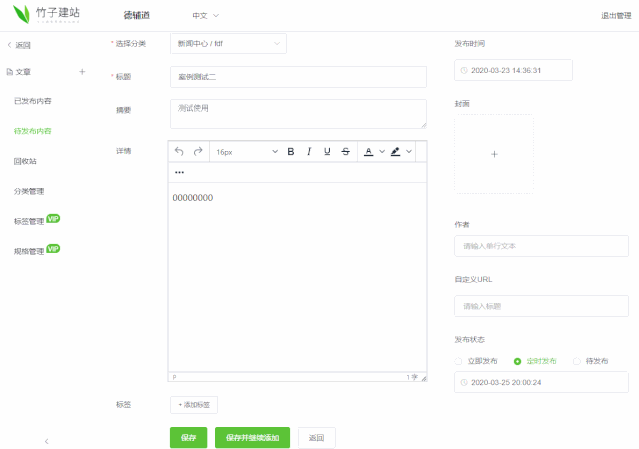Viewport: 639px width, 449px height.
Task: Open the 中文 language dropdown
Action: point(205,15)
